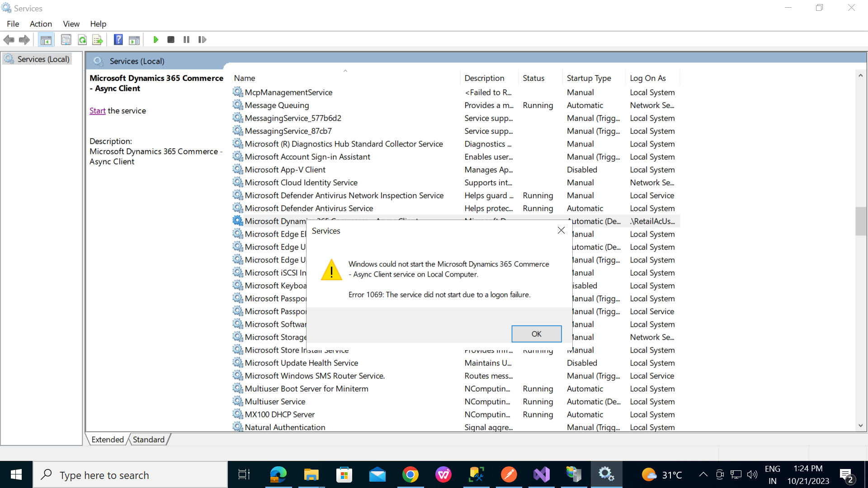868x488 pixels.
Task: Launch Google Chrome from the taskbar
Action: (410, 475)
